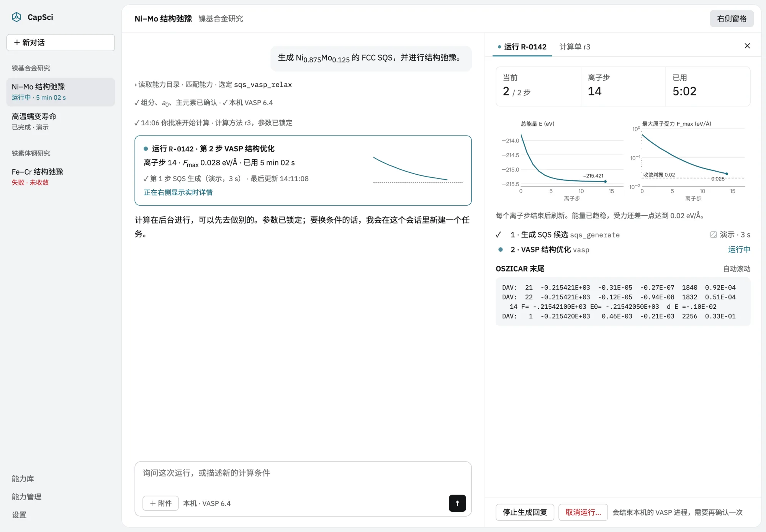Click the 演示 icon on step 1

pos(713,234)
